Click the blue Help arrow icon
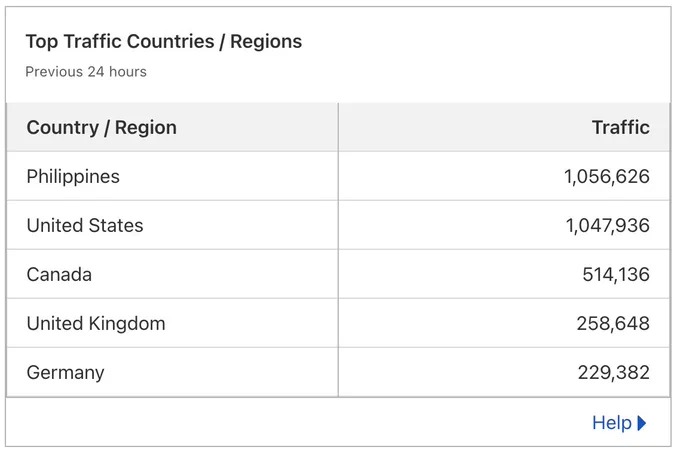680x453 pixels. (x=642, y=423)
